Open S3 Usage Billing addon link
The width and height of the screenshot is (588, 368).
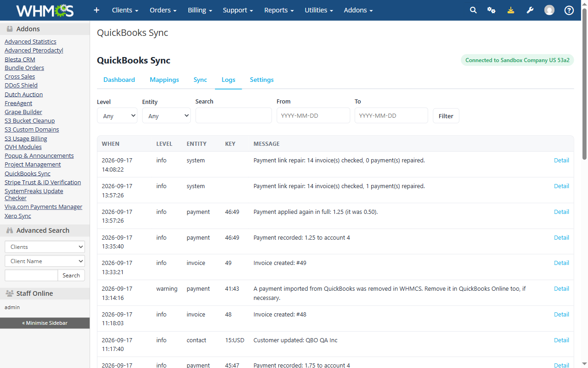tap(26, 138)
